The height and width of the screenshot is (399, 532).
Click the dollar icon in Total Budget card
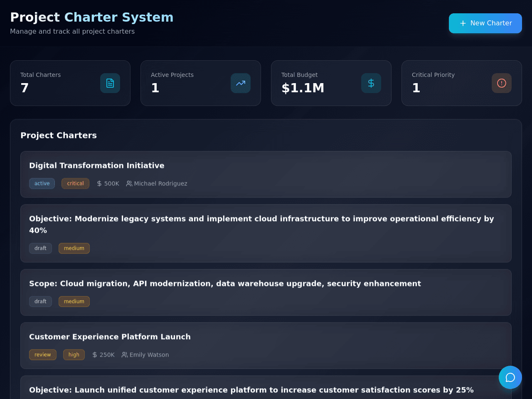371,83
